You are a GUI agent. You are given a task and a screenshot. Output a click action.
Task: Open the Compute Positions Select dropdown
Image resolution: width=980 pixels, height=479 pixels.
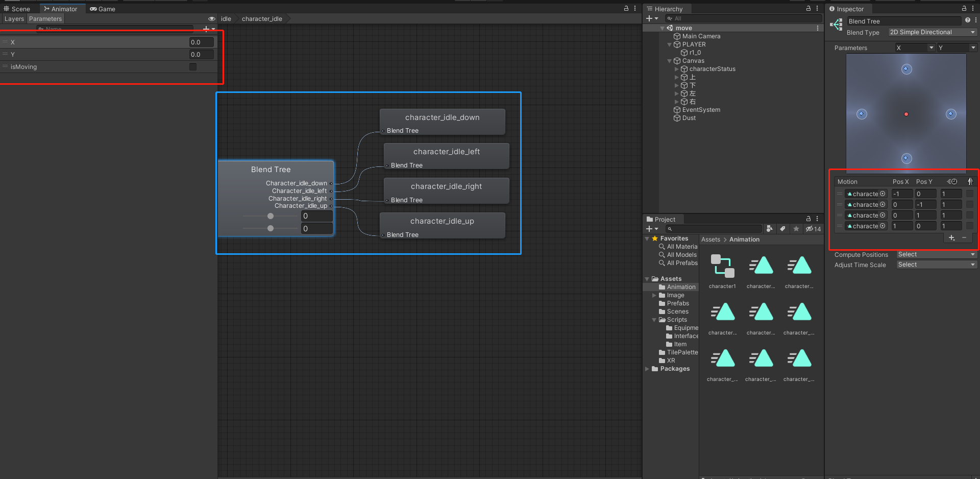(936, 254)
